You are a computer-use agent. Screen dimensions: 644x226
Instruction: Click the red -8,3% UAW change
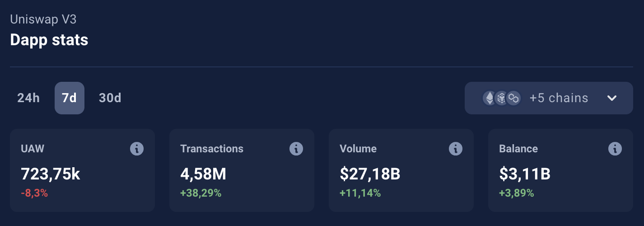(34, 193)
